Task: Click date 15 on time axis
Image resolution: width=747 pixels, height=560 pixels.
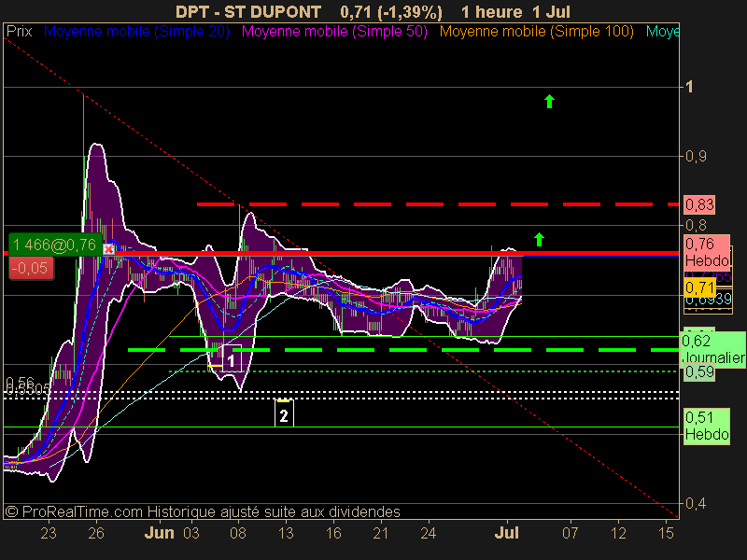Action: (x=666, y=533)
